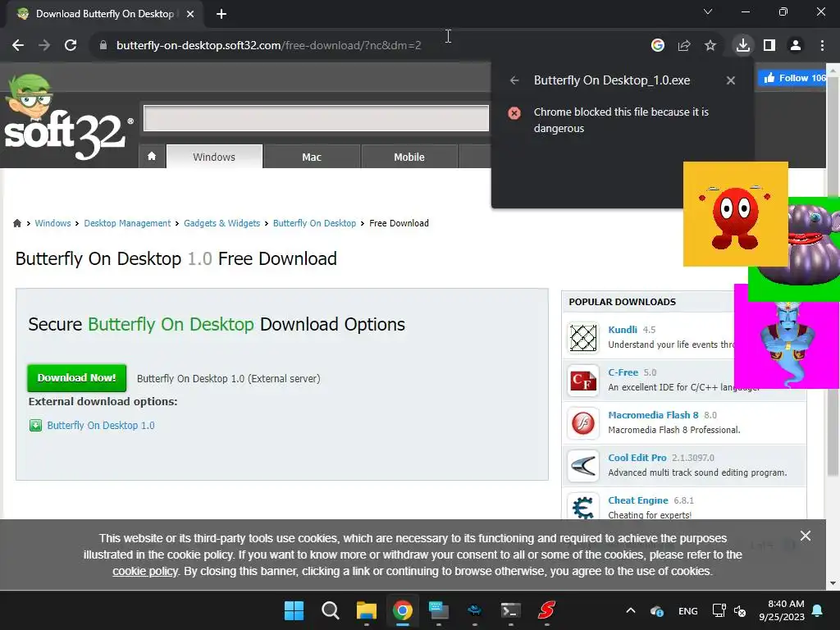Click the Kundli app icon
Screen dimensions: 840x630
[583, 338]
